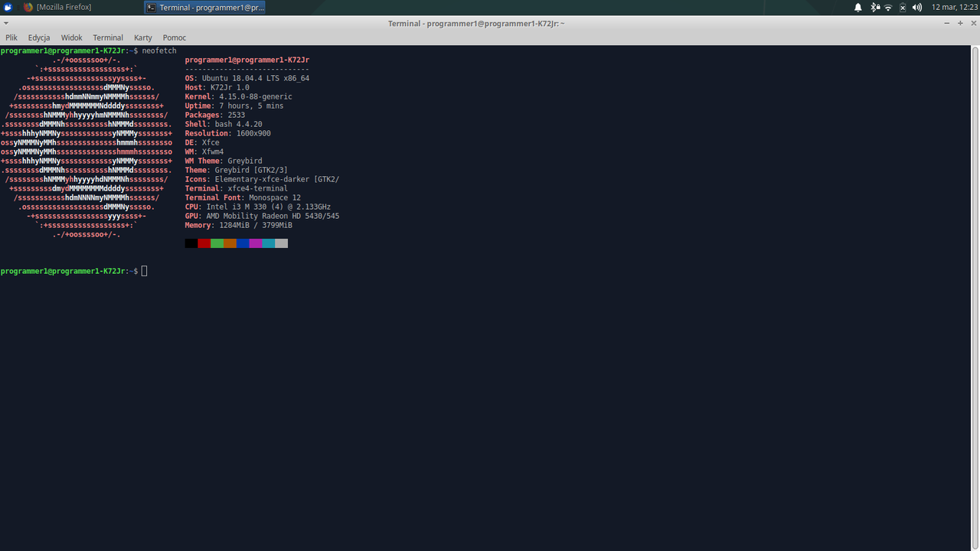Open the Edycja menu
Screen dimensions: 980x551
(x=39, y=37)
